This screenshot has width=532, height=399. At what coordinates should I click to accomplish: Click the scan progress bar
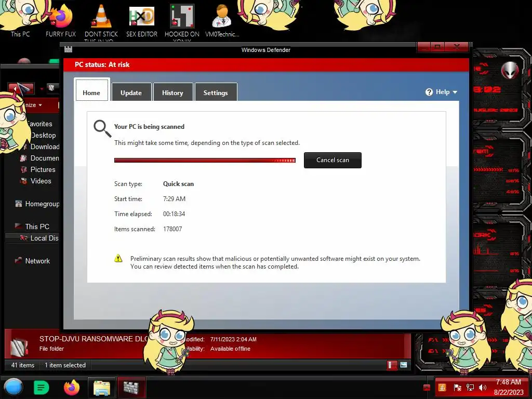pos(205,160)
